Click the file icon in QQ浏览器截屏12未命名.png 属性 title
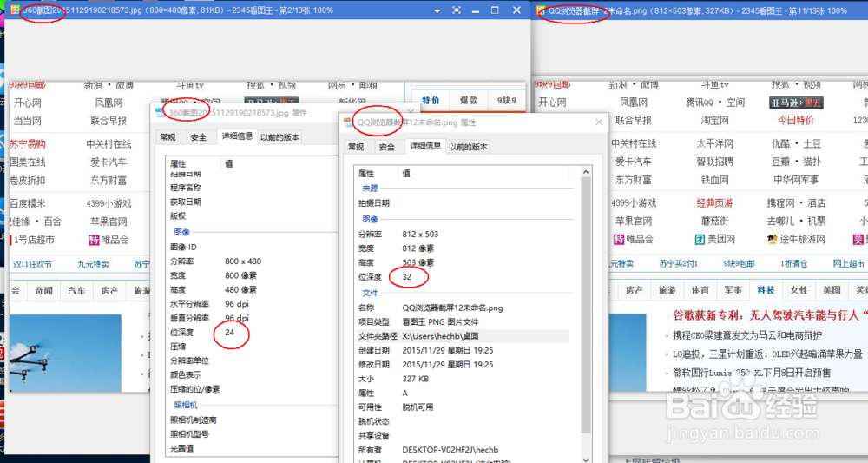The image size is (868, 463). pyautogui.click(x=349, y=122)
